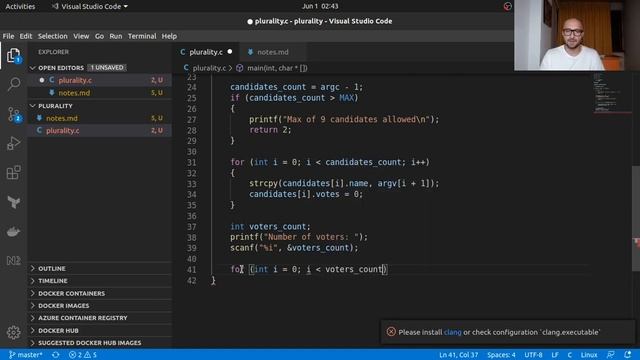Viewport: 640px width, 360px height.
Task: Open the Run and Debug view
Action: tap(13, 143)
